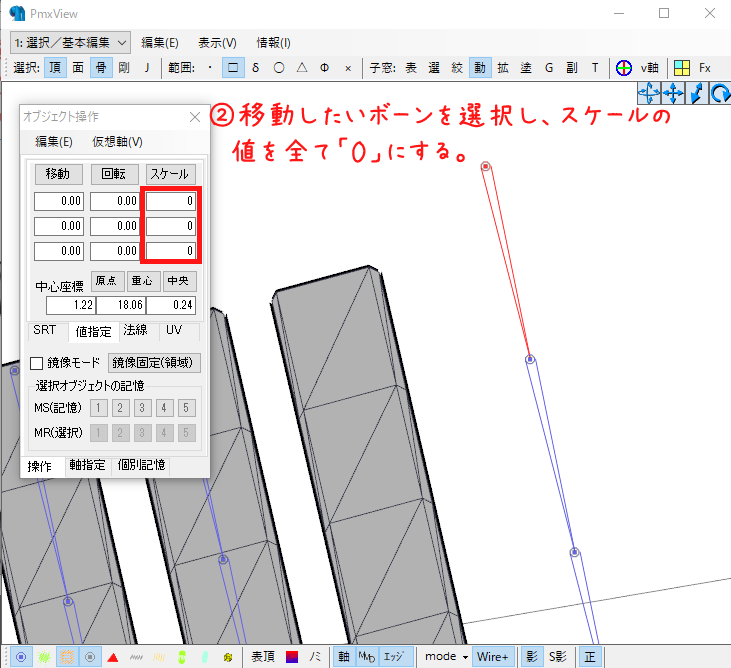Click the four-pane grid view icon
Image resolution: width=731 pixels, height=668 pixels.
(x=682, y=68)
